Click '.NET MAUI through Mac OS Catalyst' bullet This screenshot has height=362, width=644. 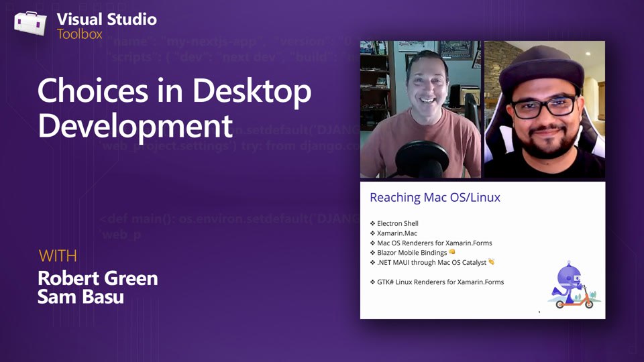pyautogui.click(x=431, y=262)
